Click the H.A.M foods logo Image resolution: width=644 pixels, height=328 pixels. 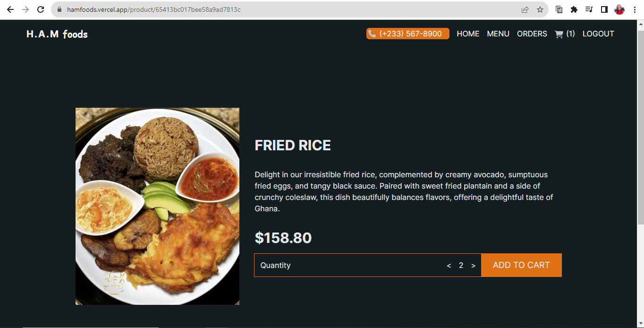(57, 34)
